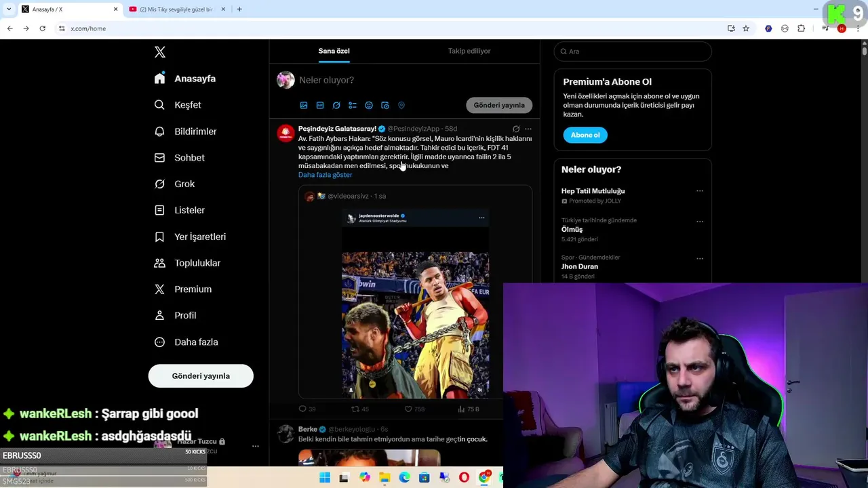868x488 pixels.
Task: Open Bildirimler notifications
Action: (x=185, y=131)
